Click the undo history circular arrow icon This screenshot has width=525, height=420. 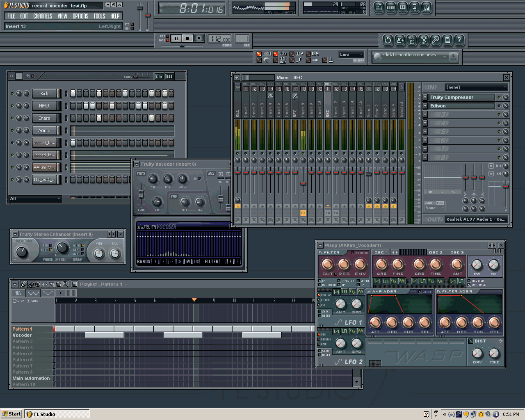(388, 40)
